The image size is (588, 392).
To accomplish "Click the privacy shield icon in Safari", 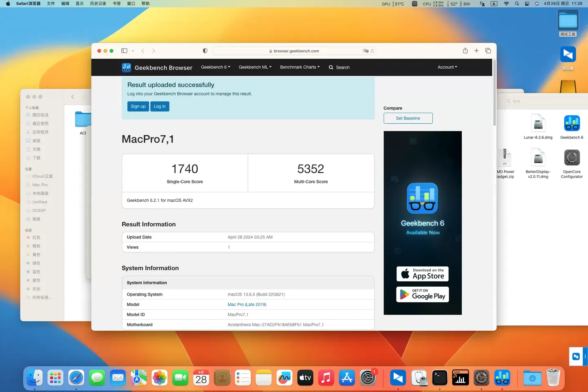I will pyautogui.click(x=205, y=51).
